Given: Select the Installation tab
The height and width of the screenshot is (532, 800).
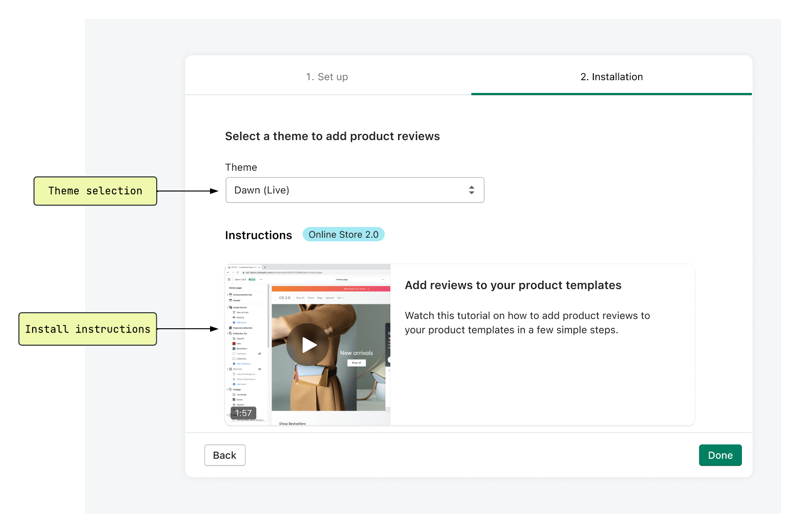Looking at the screenshot, I should pyautogui.click(x=612, y=77).
